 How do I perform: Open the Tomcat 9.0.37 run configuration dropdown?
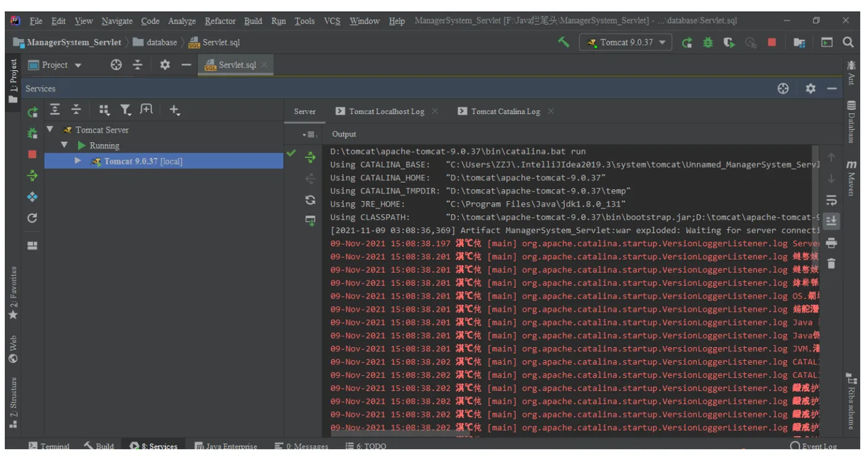coord(626,42)
